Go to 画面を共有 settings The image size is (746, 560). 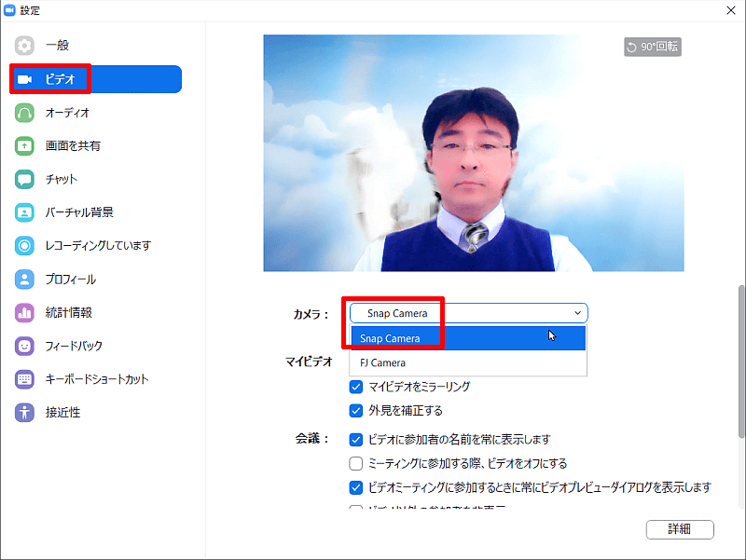(x=73, y=146)
